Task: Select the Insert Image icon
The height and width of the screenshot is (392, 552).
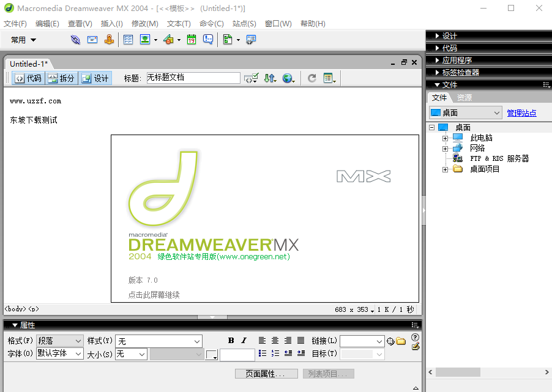Action: coord(144,39)
